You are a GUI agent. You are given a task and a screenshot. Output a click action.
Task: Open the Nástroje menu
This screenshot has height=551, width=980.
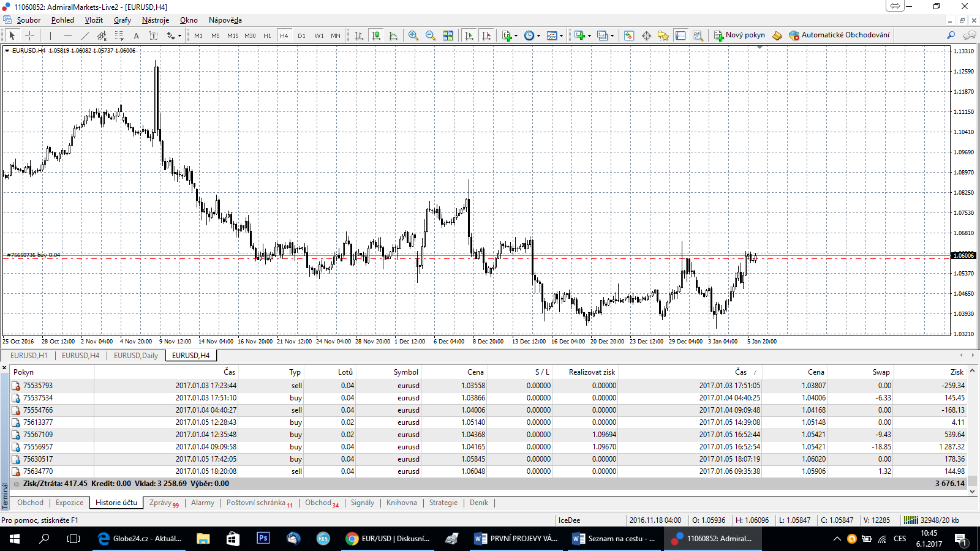156,20
